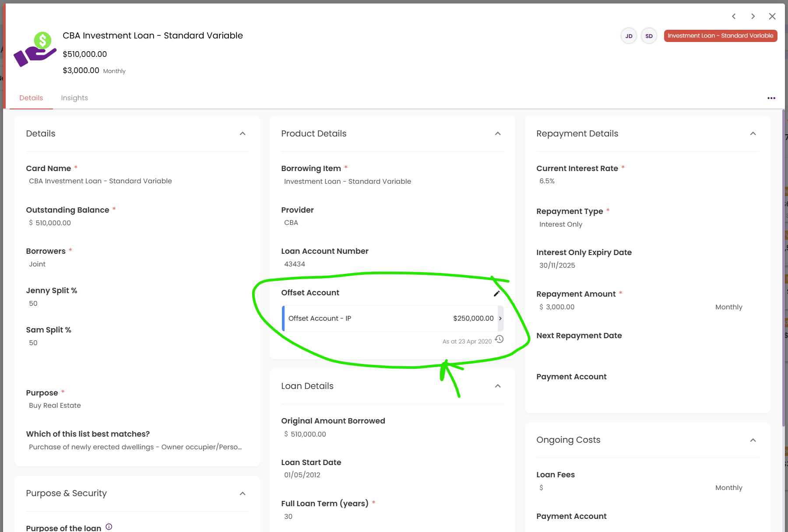Edit Sam Split % value
788x532 pixels.
[x=33, y=343]
